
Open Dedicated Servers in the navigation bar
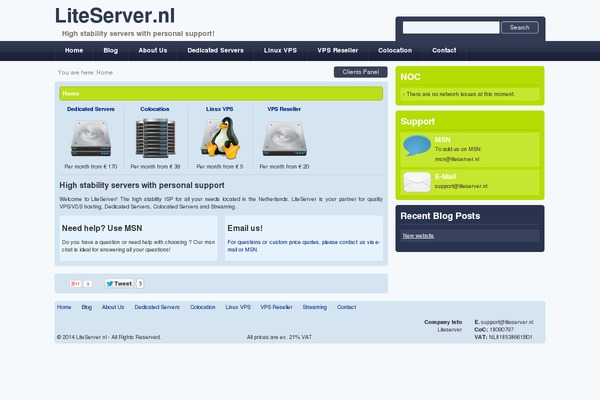[215, 51]
